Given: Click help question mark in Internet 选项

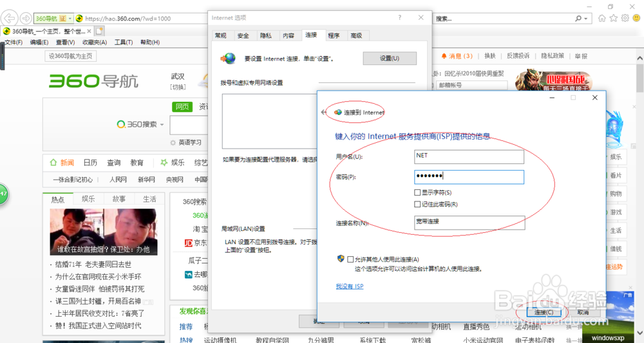Looking at the screenshot, I should pos(400,17).
